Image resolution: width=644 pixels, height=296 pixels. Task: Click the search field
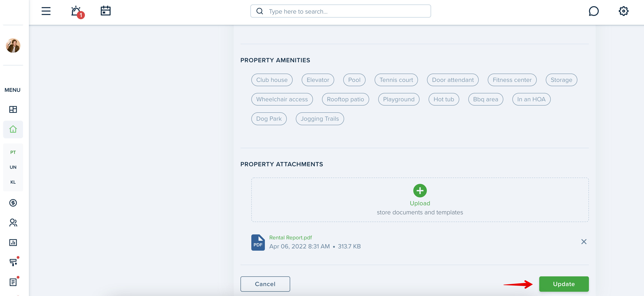pyautogui.click(x=341, y=11)
